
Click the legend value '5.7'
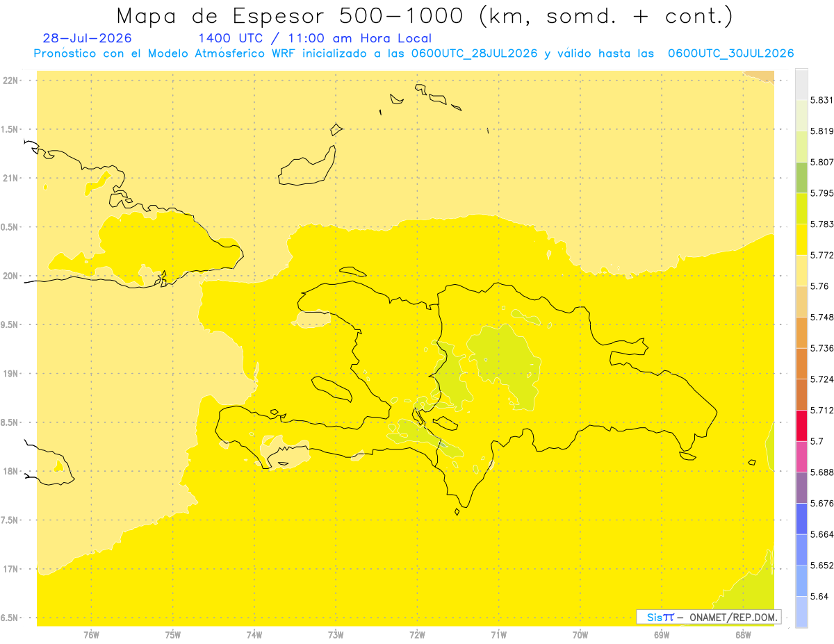(817, 441)
